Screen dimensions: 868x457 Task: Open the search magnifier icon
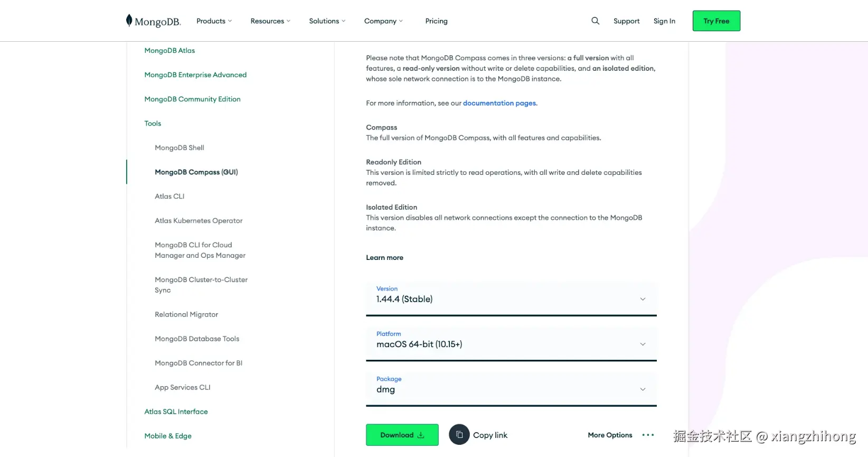(x=595, y=21)
